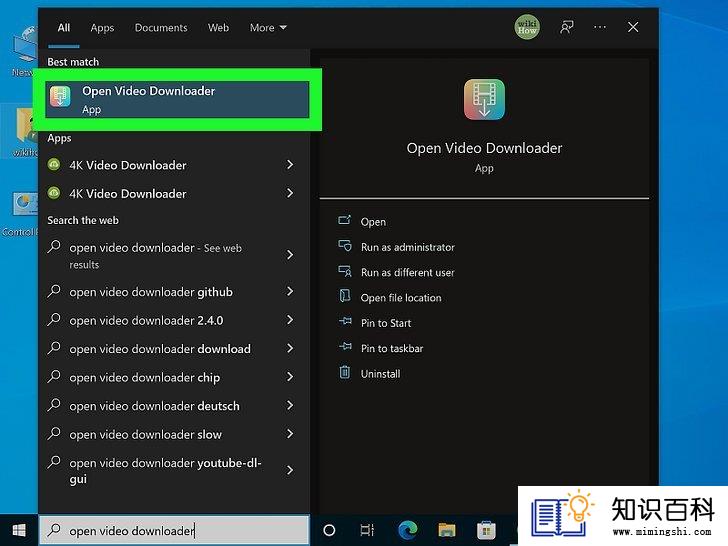The width and height of the screenshot is (728, 546).
Task: Select suggestion 'open video downloader 2.4.0'
Action: coord(174,320)
